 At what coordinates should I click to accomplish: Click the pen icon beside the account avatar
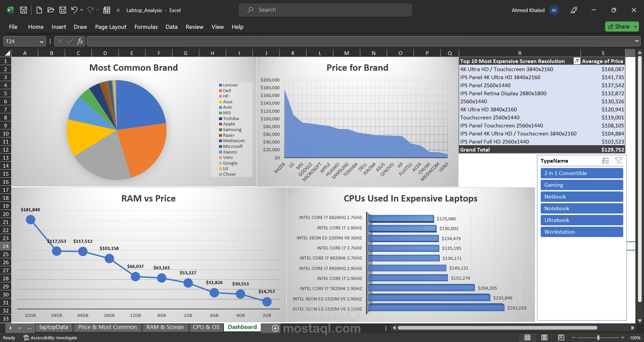(x=574, y=10)
